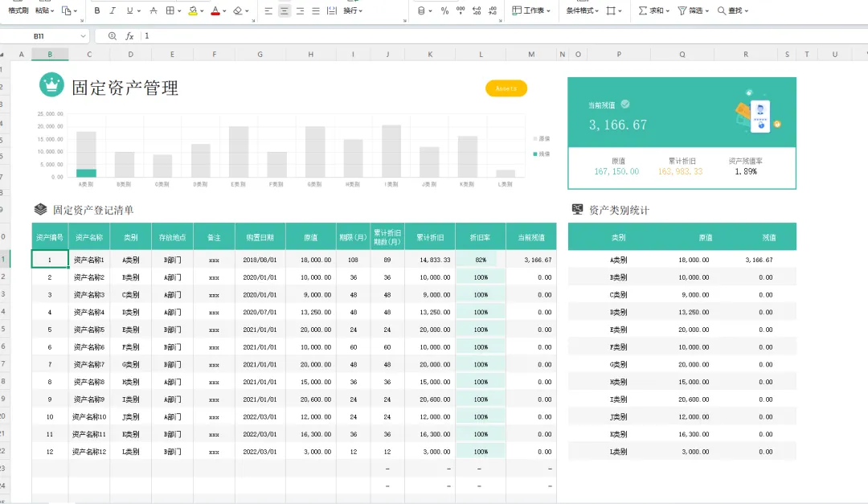Center align the cell text

click(284, 10)
